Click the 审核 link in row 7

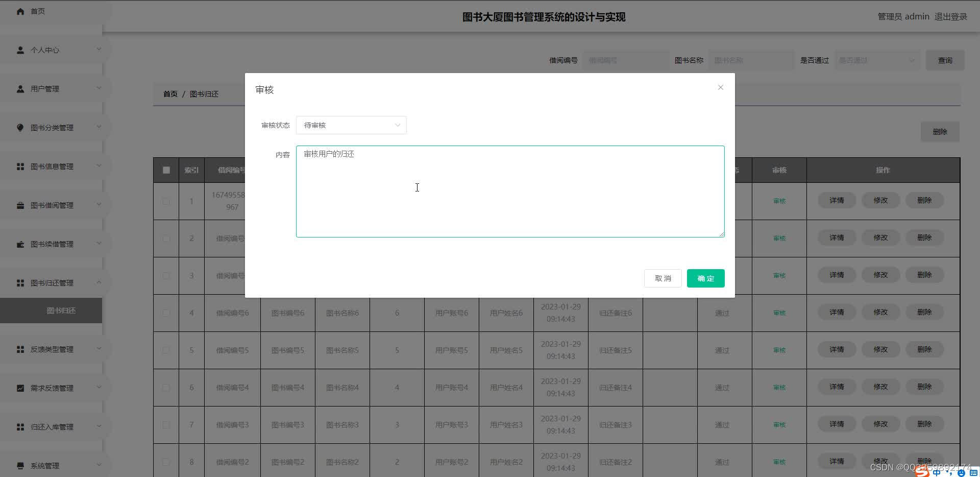click(x=779, y=425)
